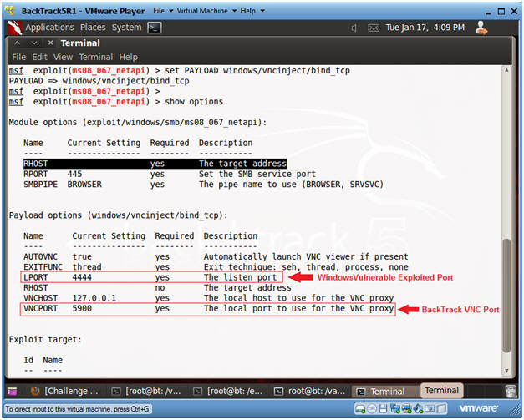Click the volume speaker icon in panel
Viewport: 524px width, 420px height.
354,28
